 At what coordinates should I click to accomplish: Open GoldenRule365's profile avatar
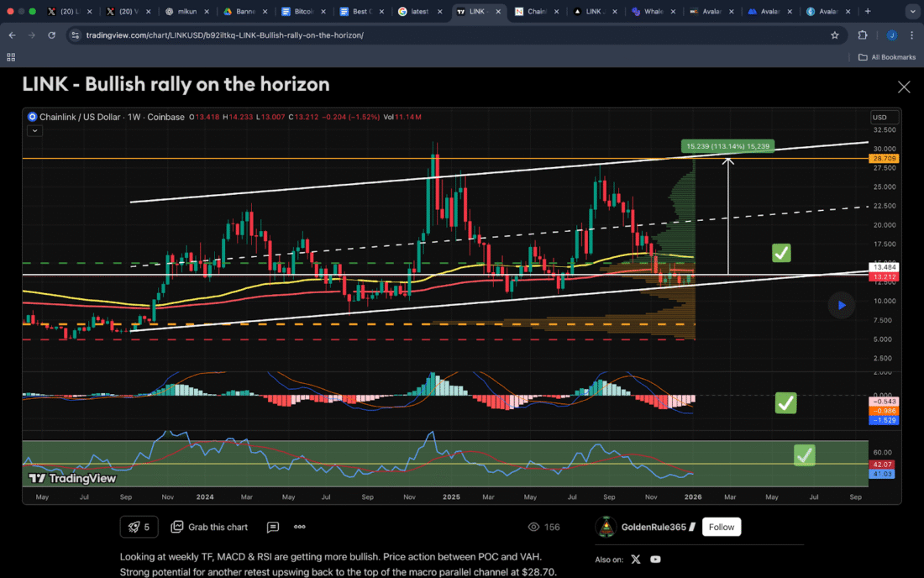(x=606, y=527)
